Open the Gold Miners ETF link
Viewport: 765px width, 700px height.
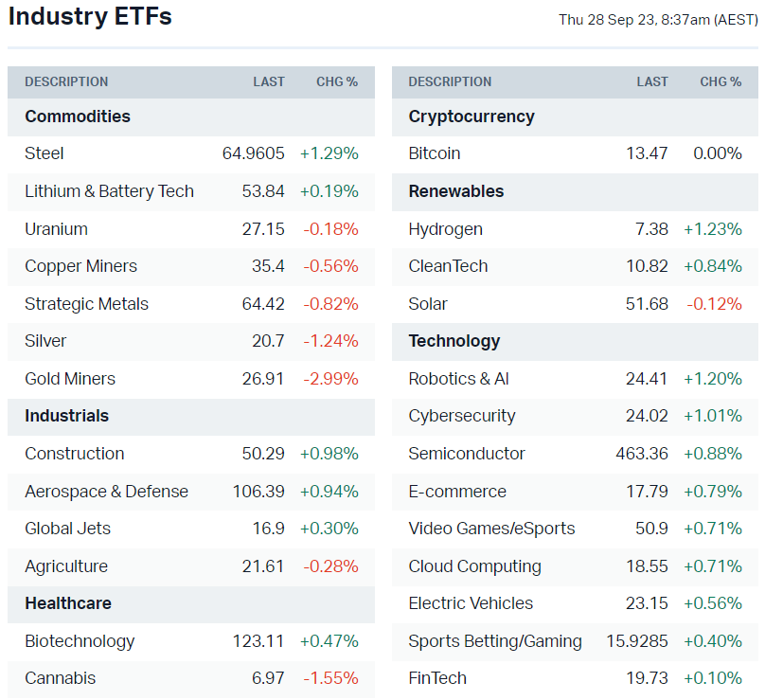[x=70, y=379]
